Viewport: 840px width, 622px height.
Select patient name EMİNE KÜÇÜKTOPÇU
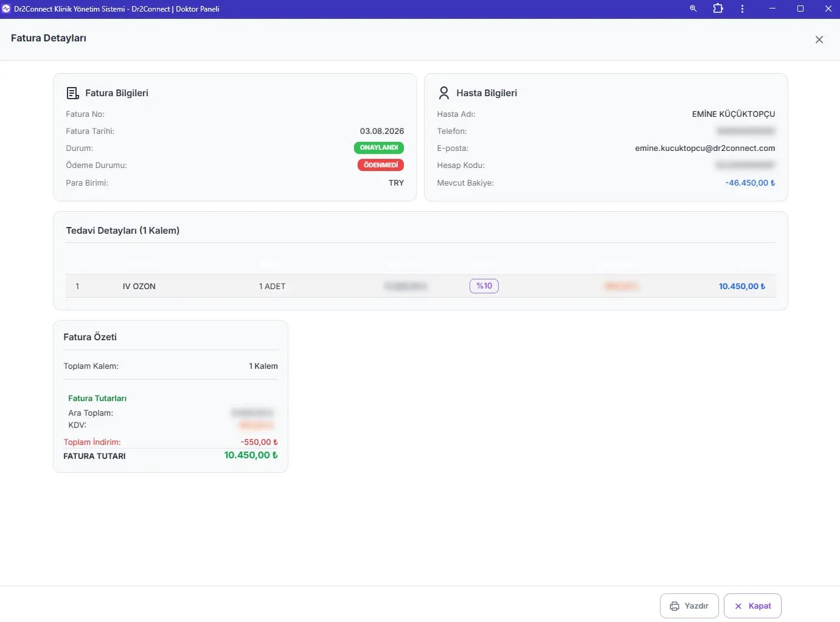tap(734, 114)
